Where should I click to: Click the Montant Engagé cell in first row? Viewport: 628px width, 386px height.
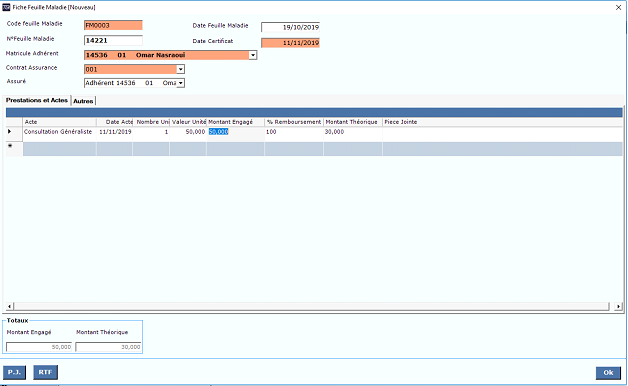(236, 132)
